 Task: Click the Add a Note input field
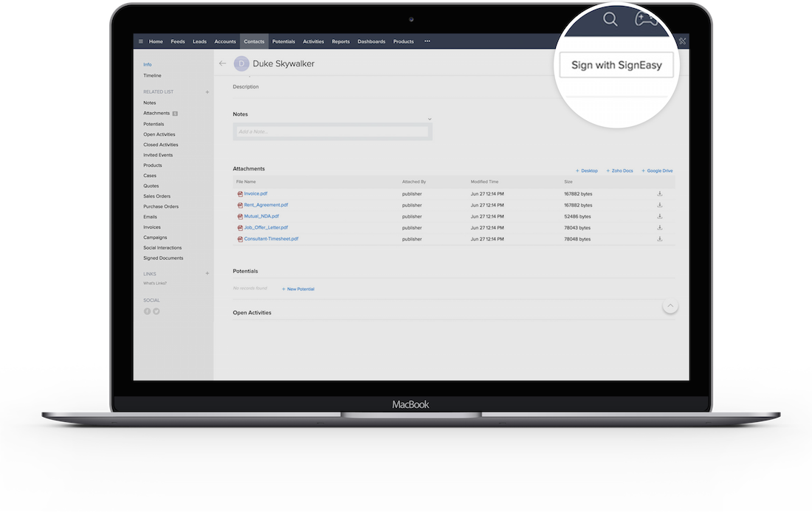(x=332, y=132)
